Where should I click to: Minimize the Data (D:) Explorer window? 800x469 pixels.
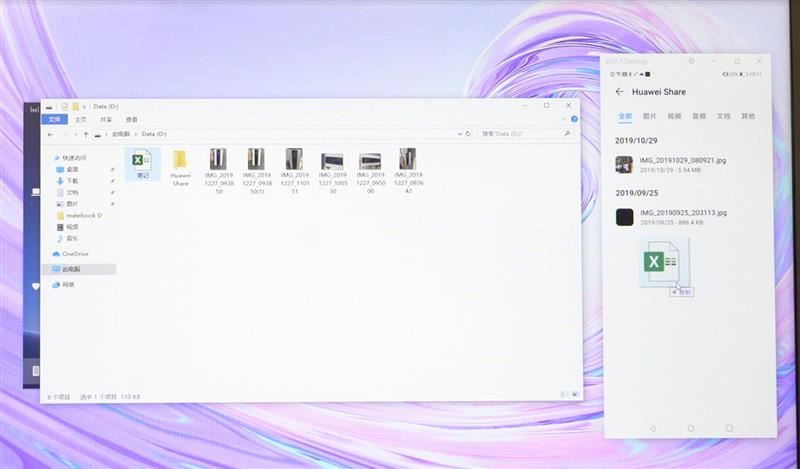pos(525,106)
